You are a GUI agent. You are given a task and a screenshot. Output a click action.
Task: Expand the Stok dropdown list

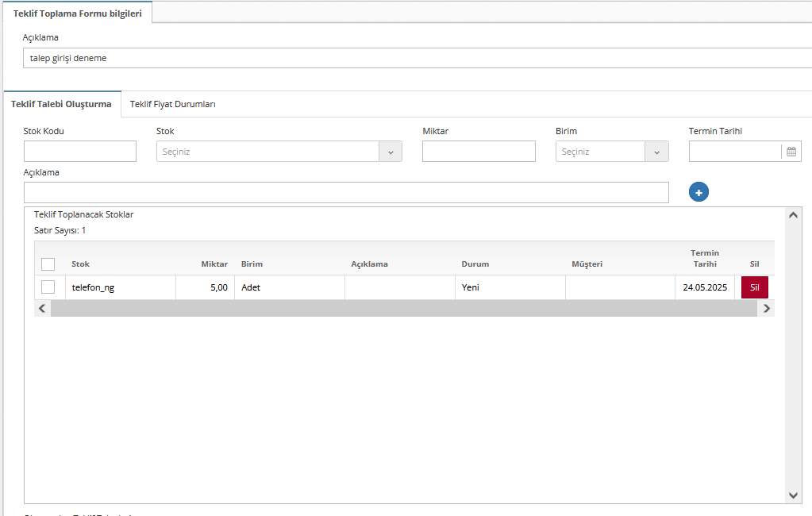click(x=390, y=152)
